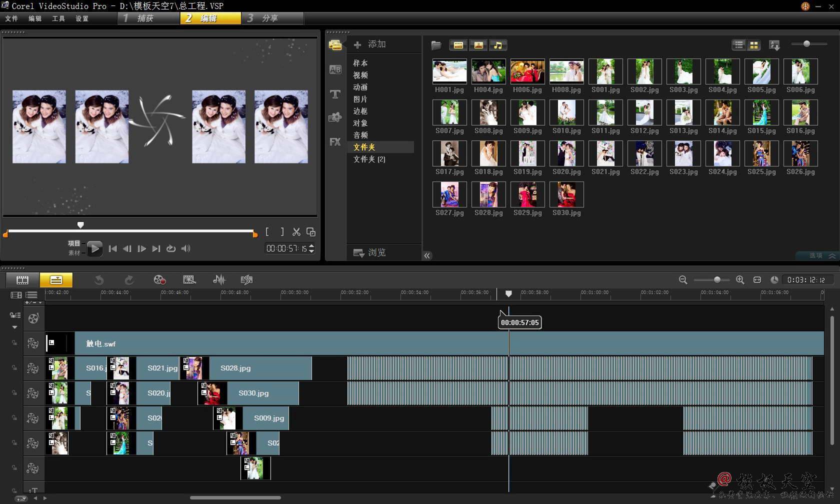Select the S028.jpg clip on timeline
The height and width of the screenshot is (504, 840).
point(245,368)
